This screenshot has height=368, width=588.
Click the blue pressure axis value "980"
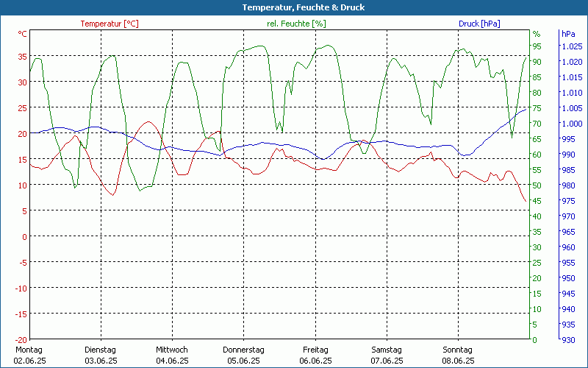[568, 185]
